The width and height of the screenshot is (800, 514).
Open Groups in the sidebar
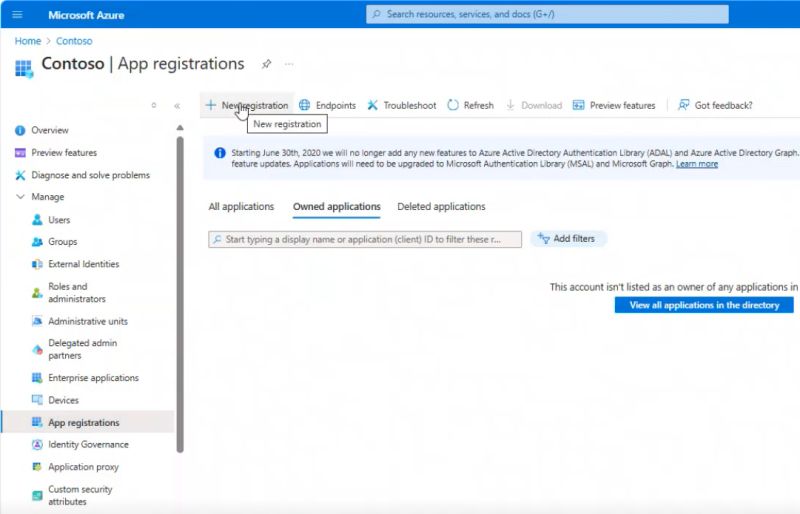62,241
